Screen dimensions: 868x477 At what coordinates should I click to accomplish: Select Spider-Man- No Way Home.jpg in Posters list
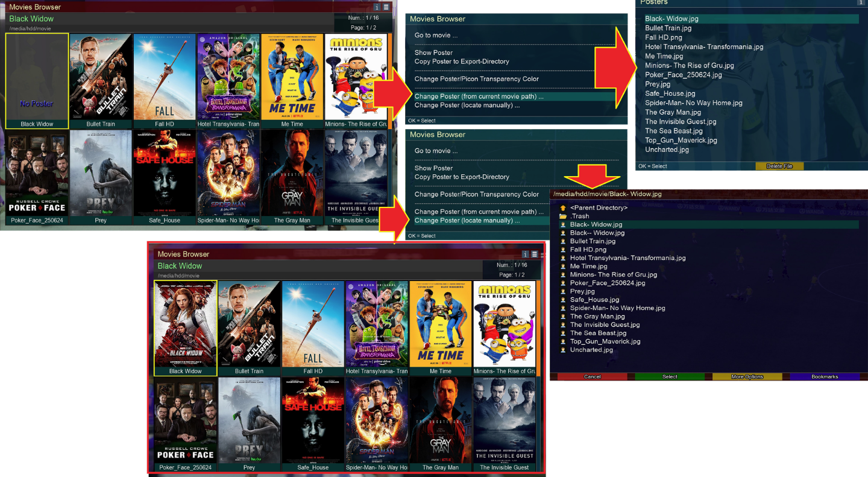[694, 103]
